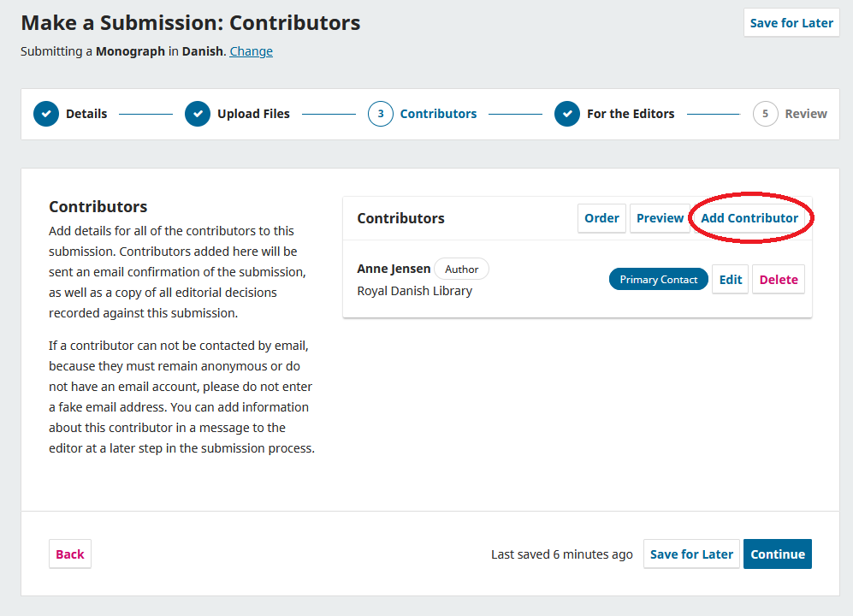Edit contributor Anne Jensen
Viewport: 853px width, 616px height.
click(731, 280)
